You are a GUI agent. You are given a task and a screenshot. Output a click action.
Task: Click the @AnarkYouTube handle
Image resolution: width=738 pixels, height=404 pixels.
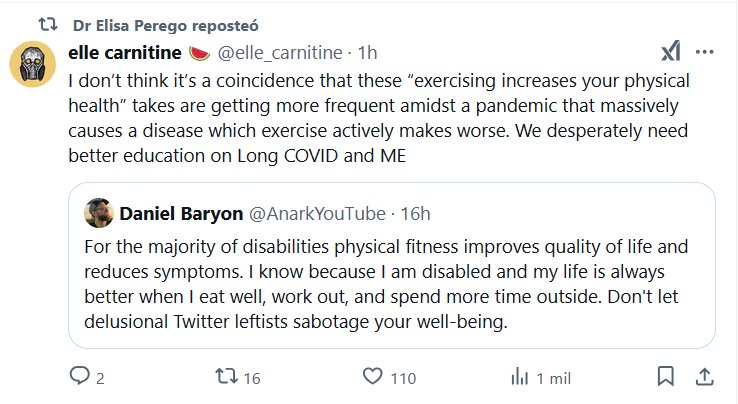coord(314,213)
